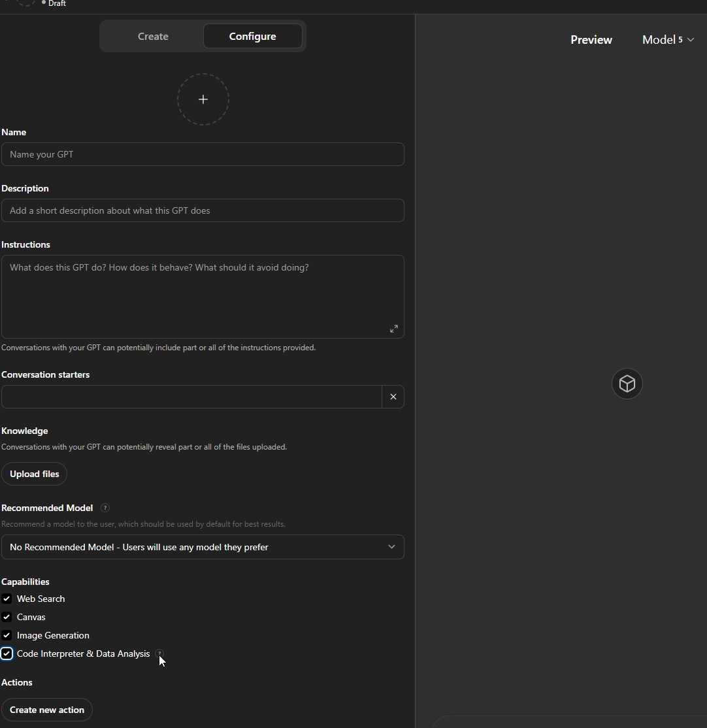Viewport: 707px width, 728px height.
Task: Expand the Instructions editor with the arrows icon
Action: (393, 329)
